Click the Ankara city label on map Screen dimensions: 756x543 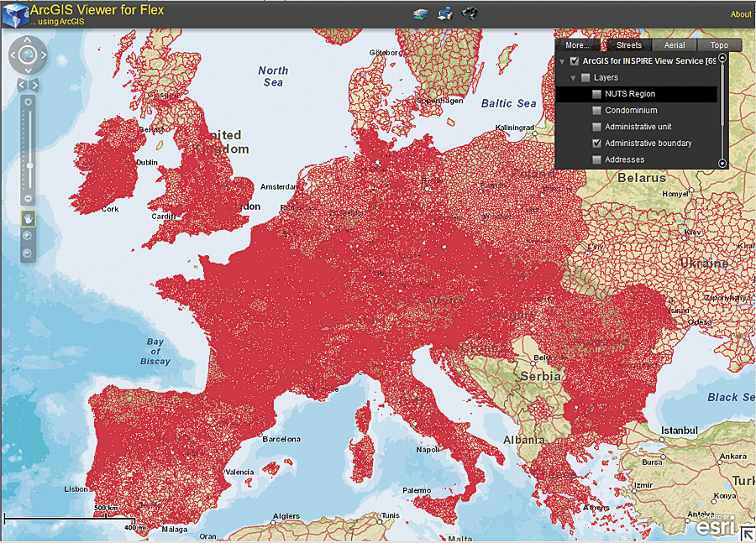point(733,457)
